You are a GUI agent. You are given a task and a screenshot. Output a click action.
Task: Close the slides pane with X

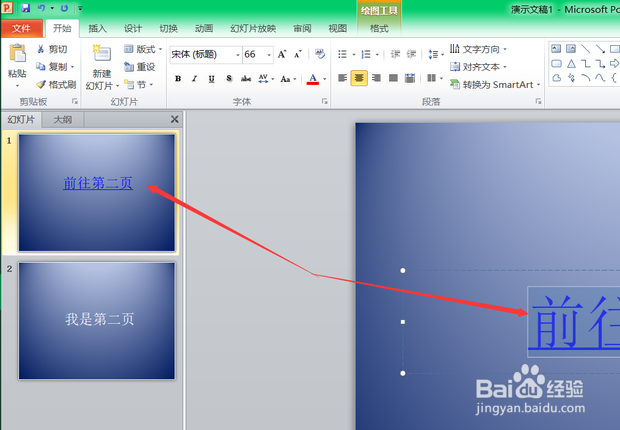(174, 119)
